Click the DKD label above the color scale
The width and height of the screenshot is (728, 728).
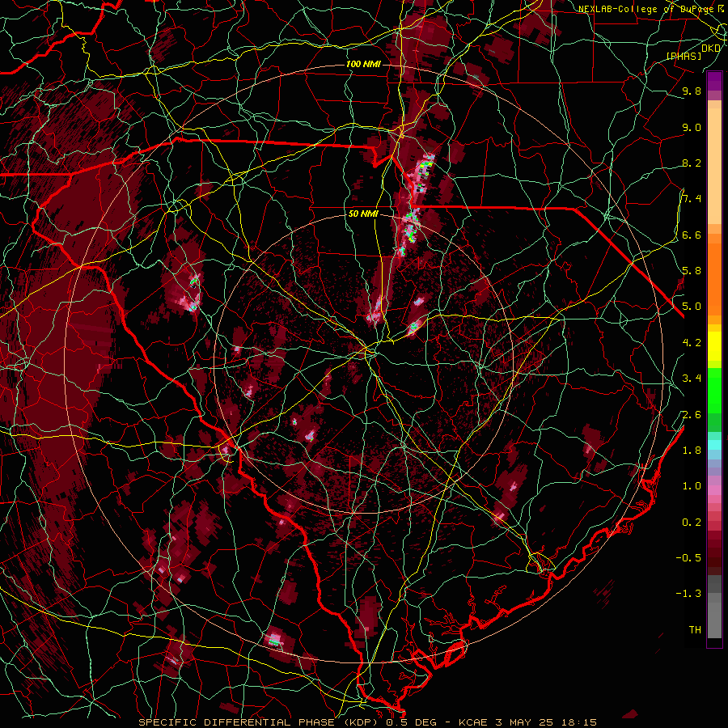click(710, 49)
